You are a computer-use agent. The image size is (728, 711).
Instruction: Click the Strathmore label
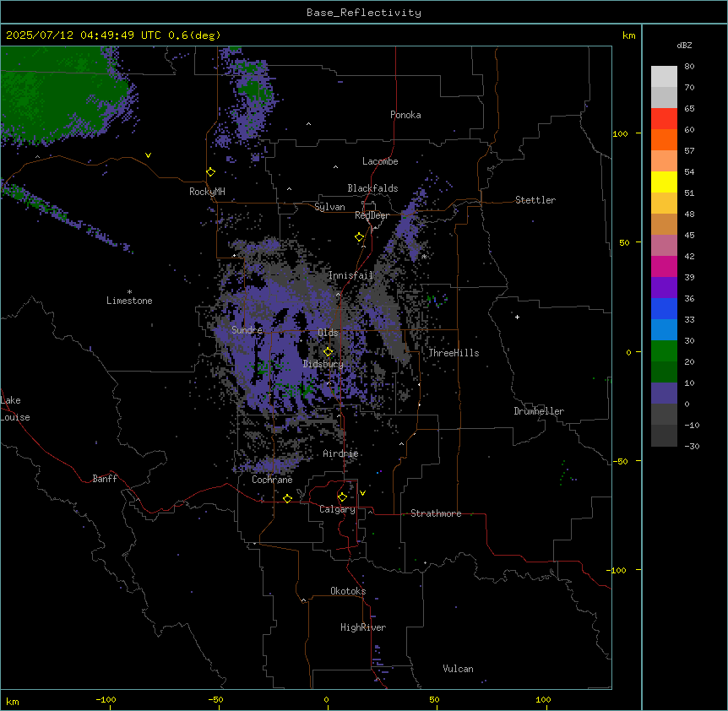pos(436,513)
